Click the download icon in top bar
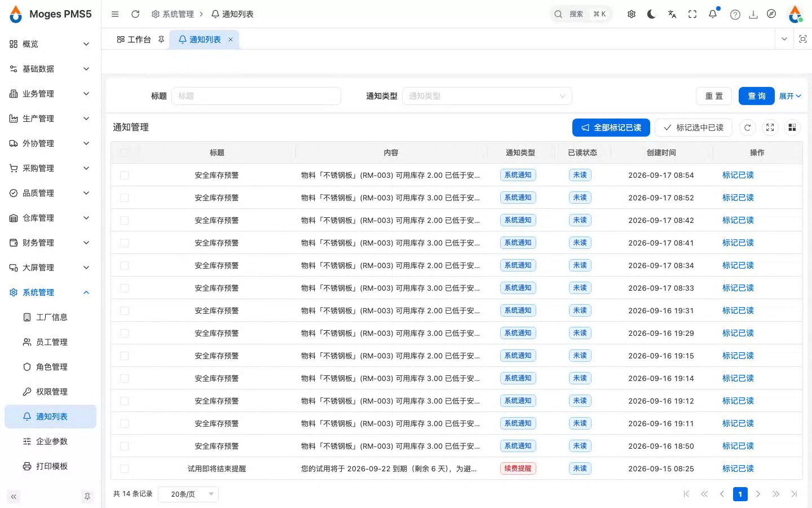The image size is (812, 508). click(753, 15)
